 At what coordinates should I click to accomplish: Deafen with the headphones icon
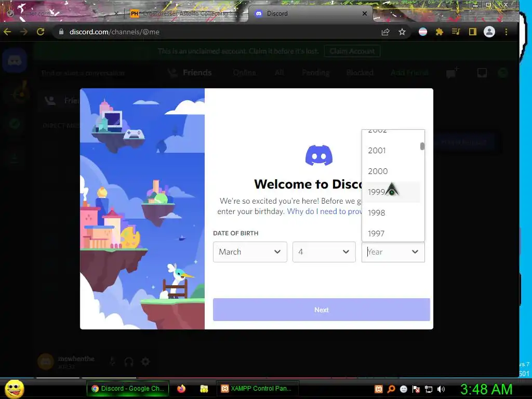tap(129, 362)
